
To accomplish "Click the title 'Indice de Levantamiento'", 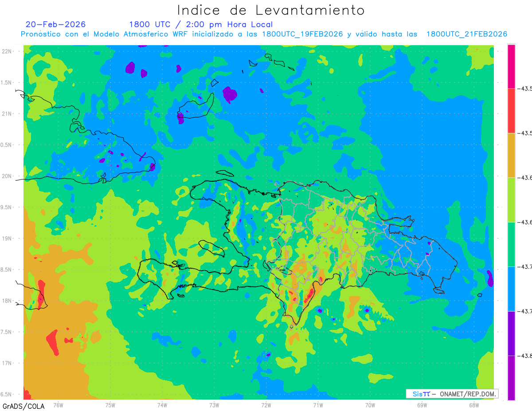I will point(271,10).
